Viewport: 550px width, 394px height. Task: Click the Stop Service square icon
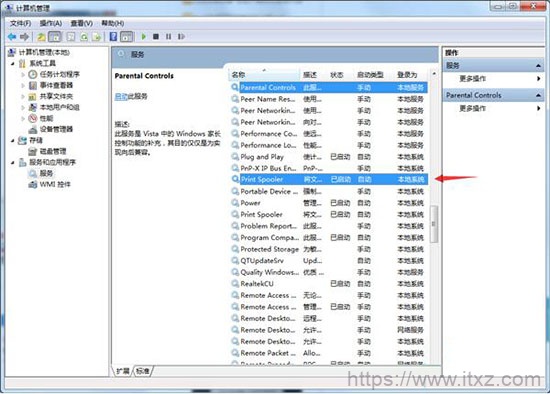(156, 36)
